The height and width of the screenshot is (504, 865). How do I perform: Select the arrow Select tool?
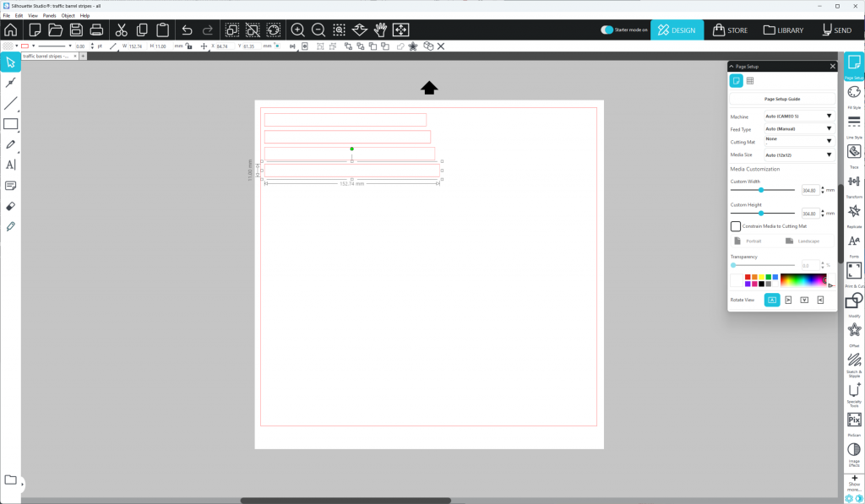point(10,62)
